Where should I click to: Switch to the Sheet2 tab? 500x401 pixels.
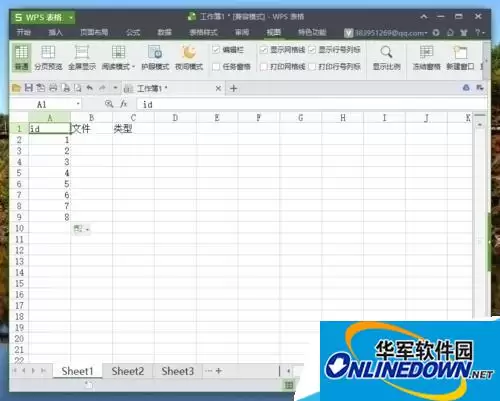[x=128, y=371]
